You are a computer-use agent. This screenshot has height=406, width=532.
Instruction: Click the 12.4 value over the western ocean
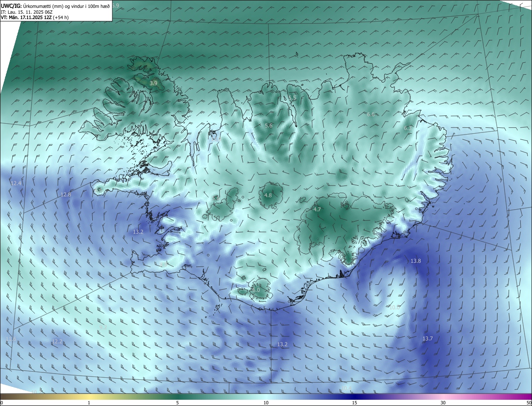pyautogui.click(x=16, y=183)
